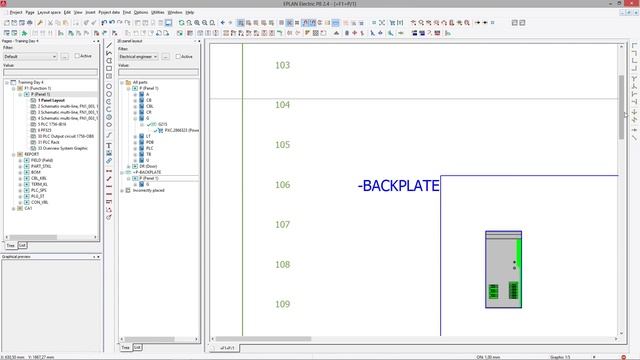Select the Circle drawing tool

tap(109, 86)
